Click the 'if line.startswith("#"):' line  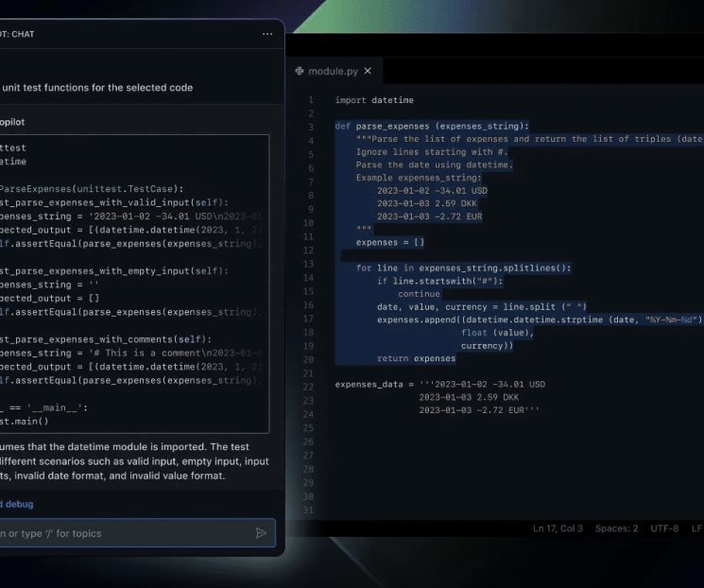[440, 281]
